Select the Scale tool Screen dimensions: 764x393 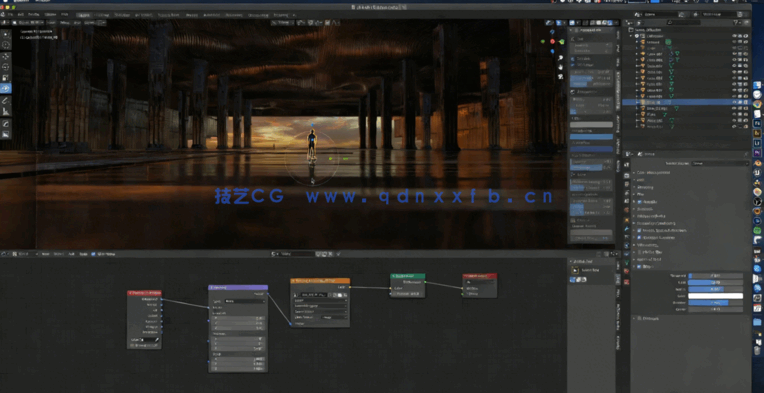pos(6,78)
